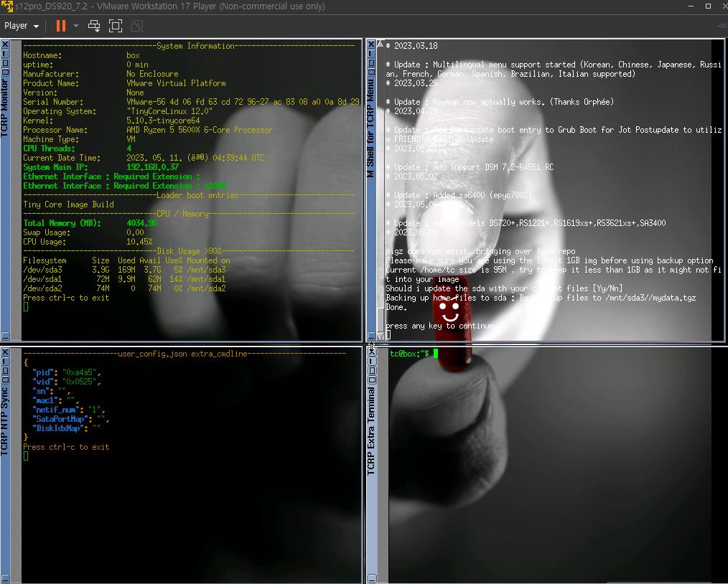Viewport: 728px width, 584px height.
Task: Open the Player menu dropdown
Action: 22,26
